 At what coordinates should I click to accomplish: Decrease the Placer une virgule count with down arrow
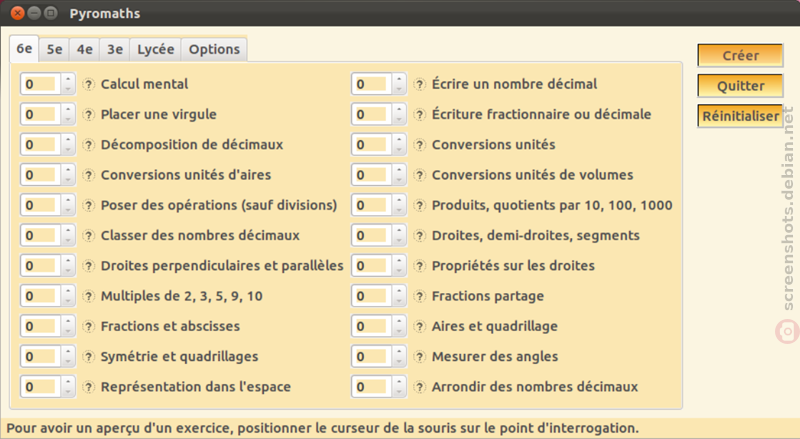pos(68,120)
